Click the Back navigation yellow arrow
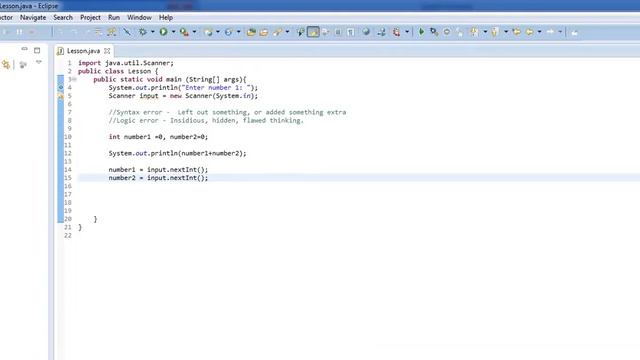This screenshot has width=640, height=360. click(529, 32)
